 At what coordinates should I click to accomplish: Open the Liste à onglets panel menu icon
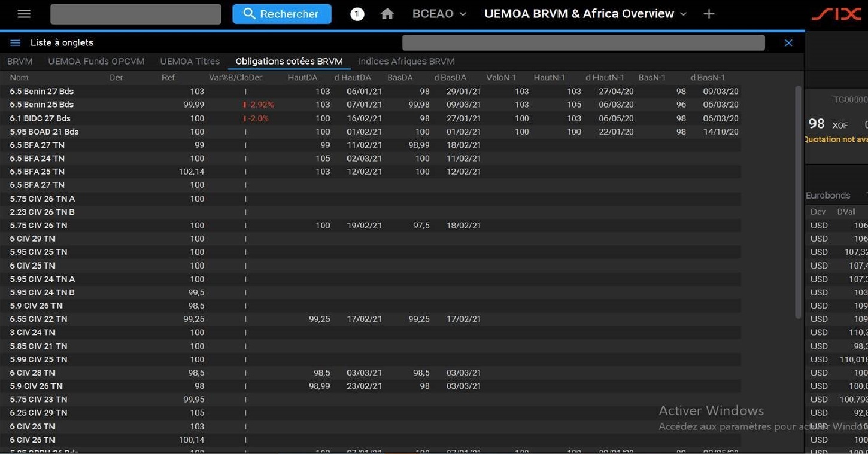coord(16,42)
